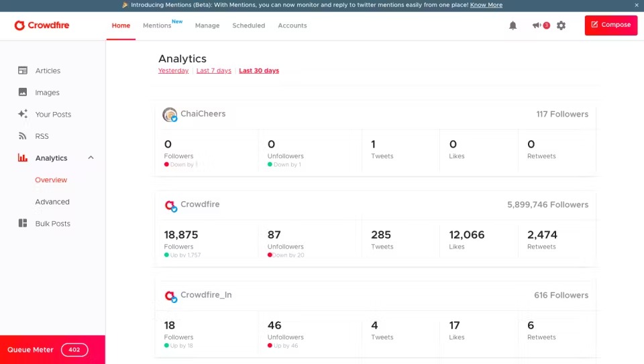Click the Crowdfire logo
The height and width of the screenshot is (364, 644).
coord(42,25)
